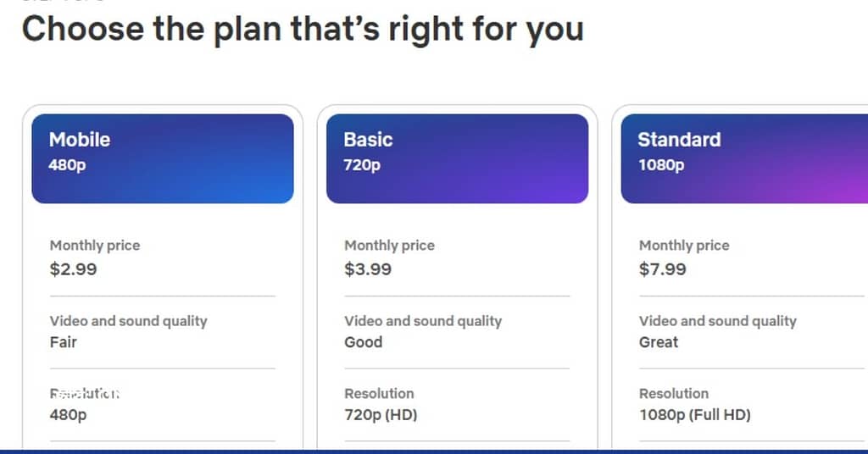Select the Mobile 480p plan header

click(x=163, y=158)
